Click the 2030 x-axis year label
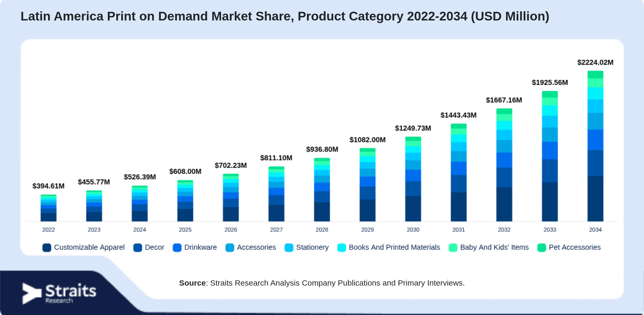 click(x=413, y=230)
